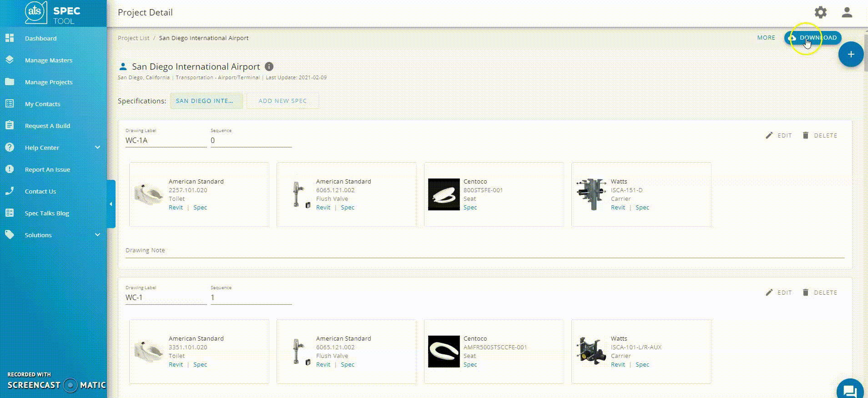Screen dimensions: 868x398
Task: Click the blue plus add button
Action: 851,54
